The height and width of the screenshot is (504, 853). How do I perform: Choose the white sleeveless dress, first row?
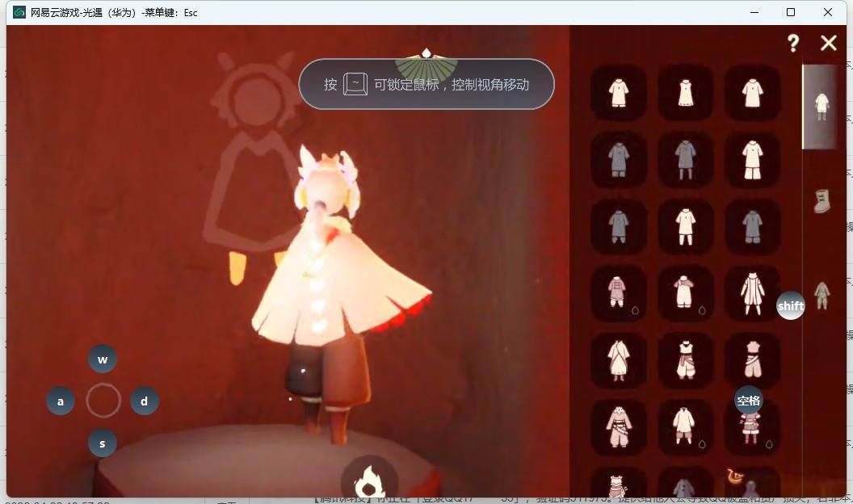tap(686, 93)
